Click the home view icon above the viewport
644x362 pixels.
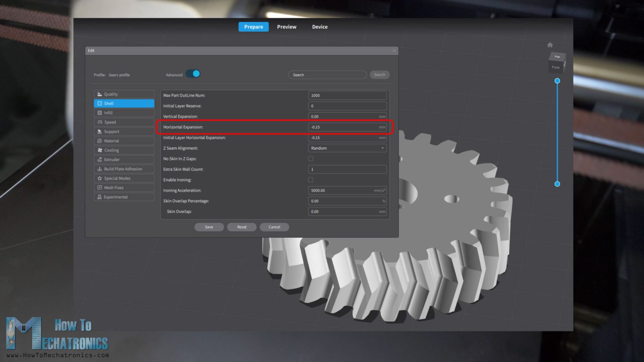pos(550,44)
